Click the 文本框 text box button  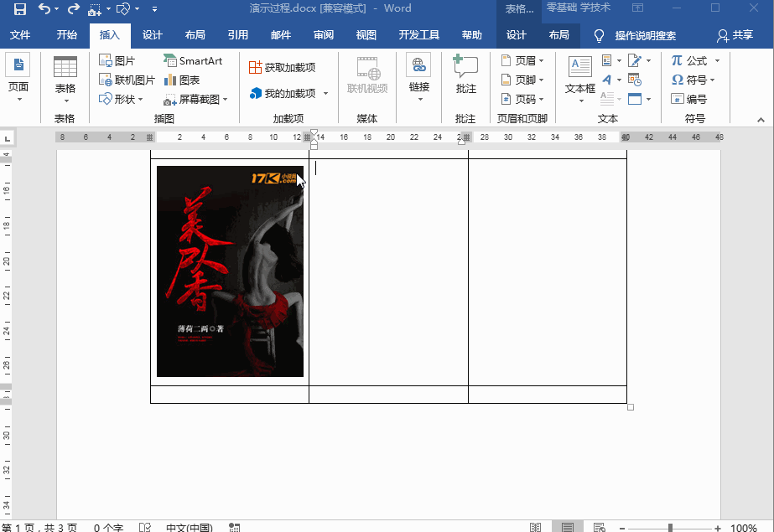pos(580,74)
